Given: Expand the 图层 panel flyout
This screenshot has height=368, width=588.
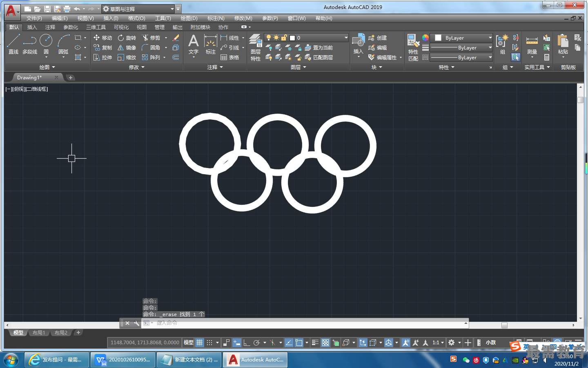Looking at the screenshot, I should [298, 67].
